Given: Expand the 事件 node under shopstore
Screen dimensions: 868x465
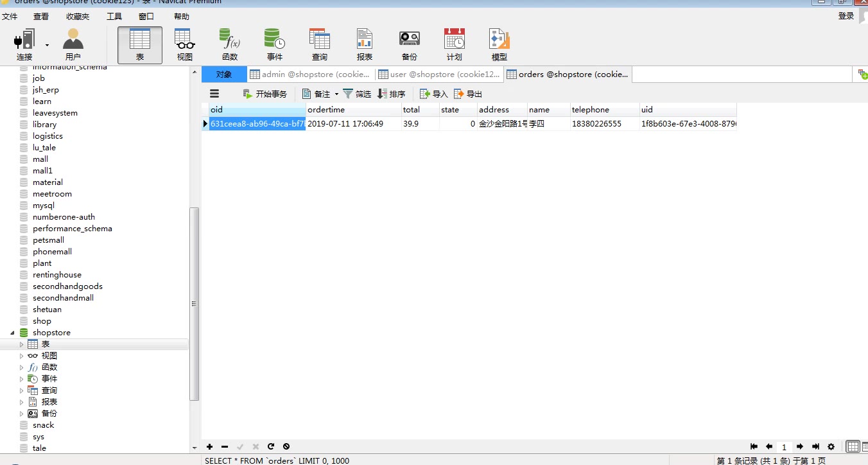Looking at the screenshot, I should point(21,379).
